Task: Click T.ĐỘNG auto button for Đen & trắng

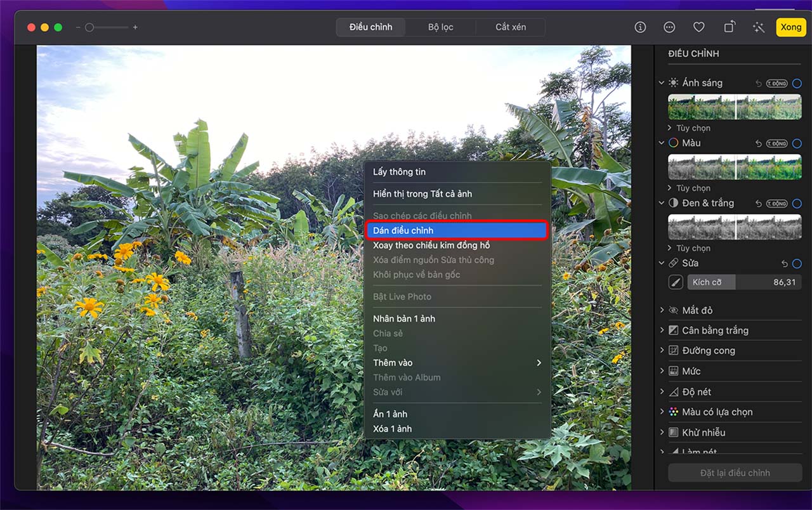Action: [776, 204]
